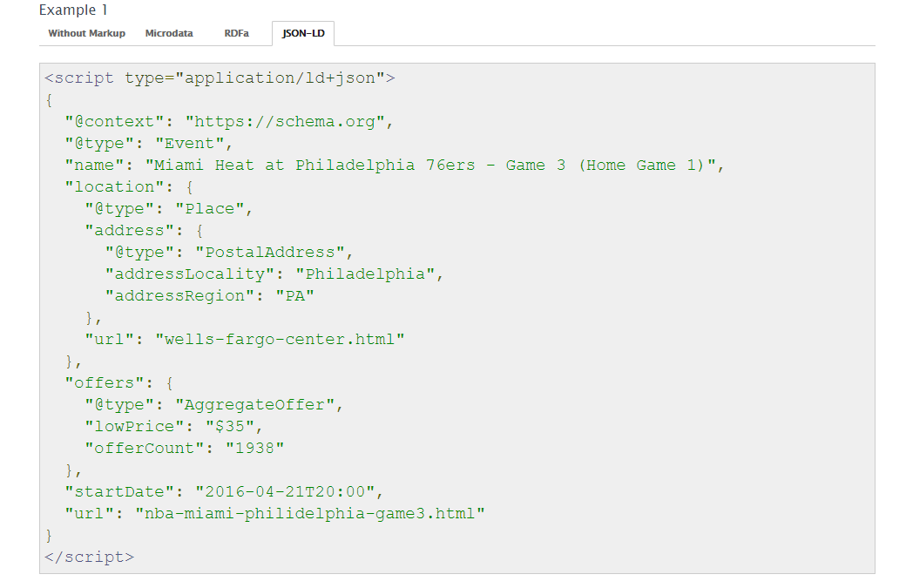Click the "lowPrice": "$35" line
This screenshot has height=588, width=906.
point(174,427)
